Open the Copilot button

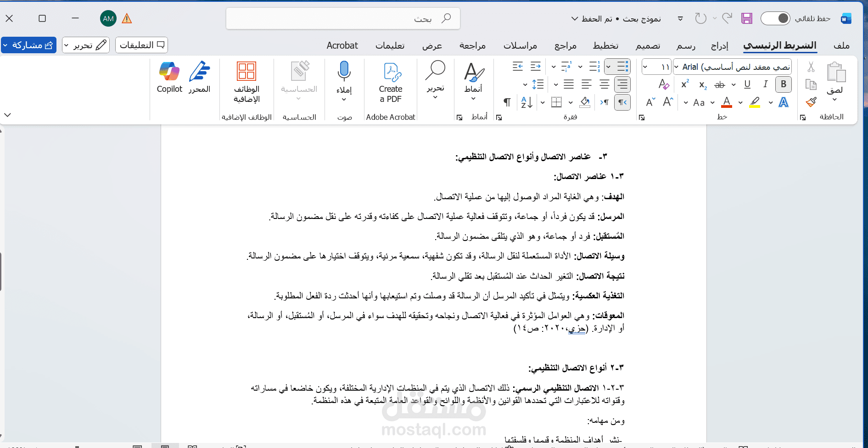click(x=169, y=77)
